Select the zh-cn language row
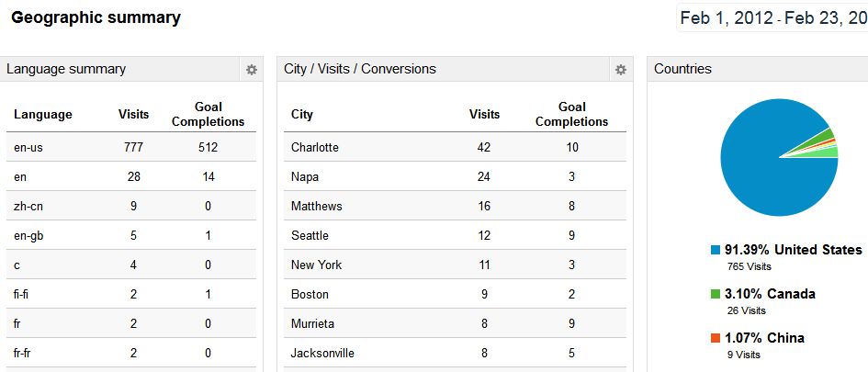 131,206
